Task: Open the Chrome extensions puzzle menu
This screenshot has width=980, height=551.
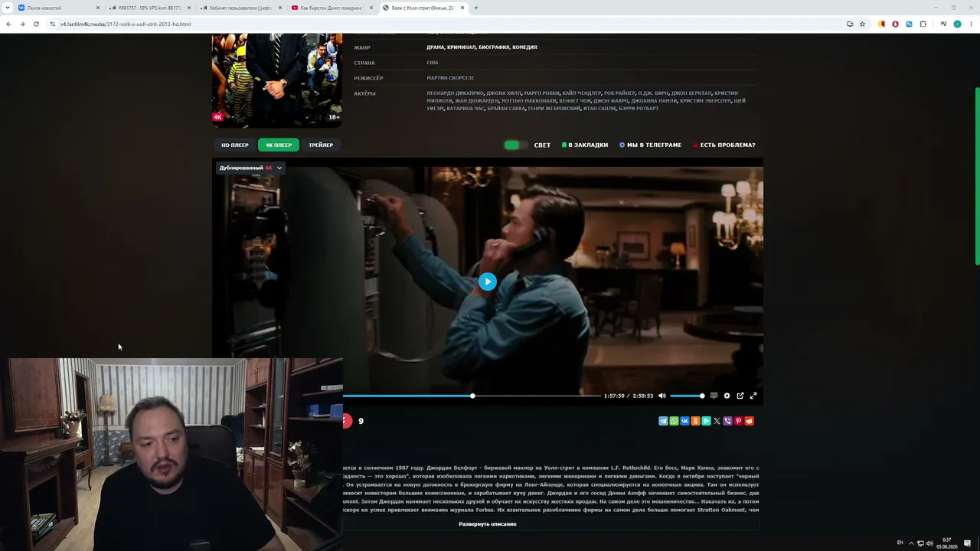Action: pos(923,24)
